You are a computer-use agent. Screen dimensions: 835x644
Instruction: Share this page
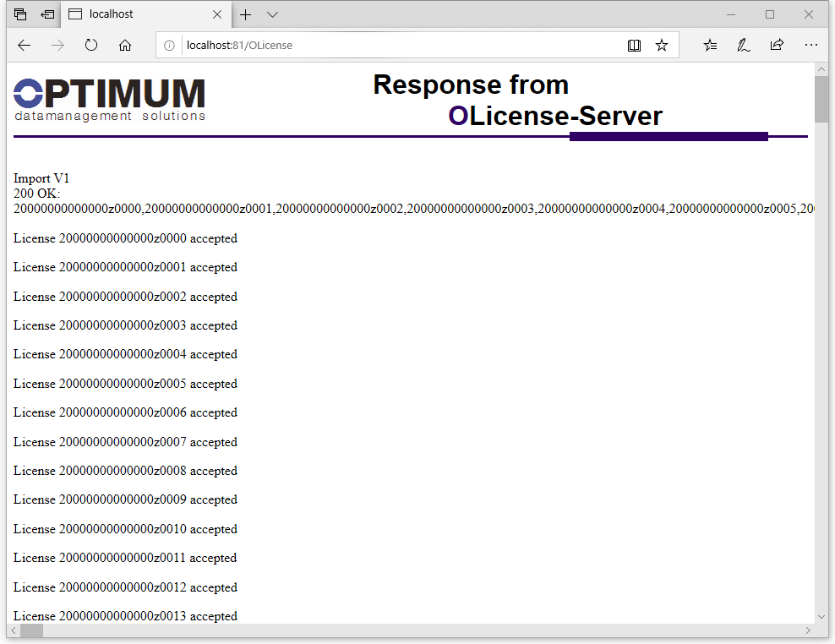[777, 46]
